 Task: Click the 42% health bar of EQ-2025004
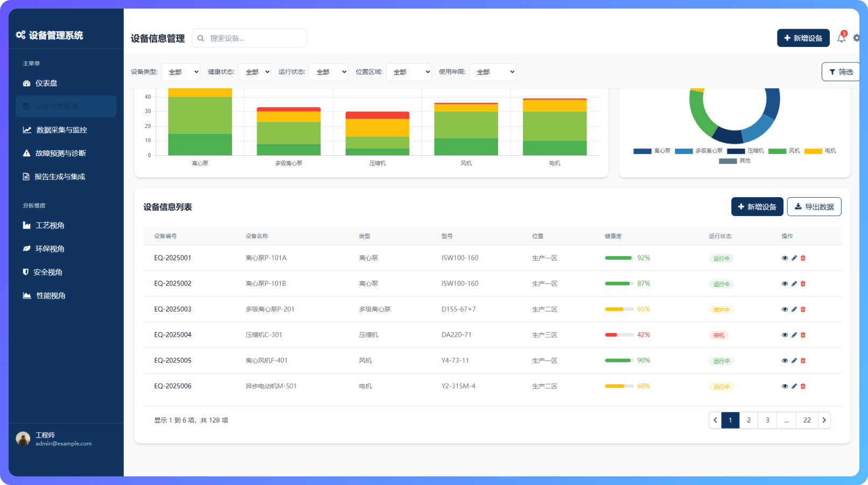(x=619, y=335)
